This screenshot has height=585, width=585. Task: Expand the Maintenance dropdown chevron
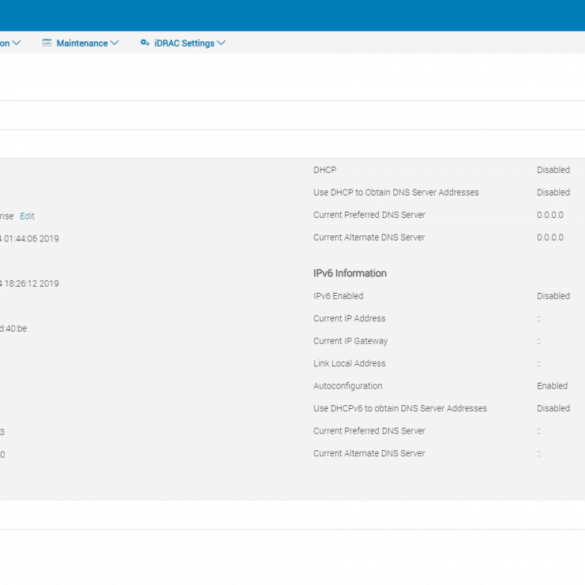tap(115, 43)
